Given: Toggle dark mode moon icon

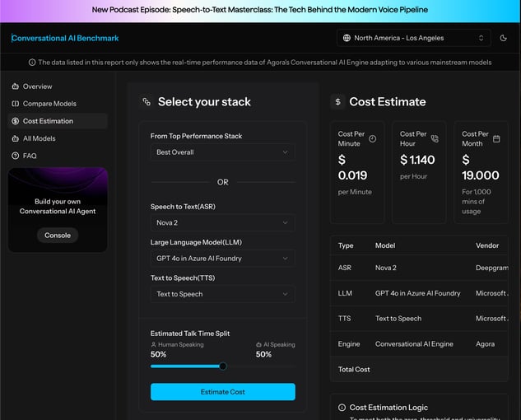Looking at the screenshot, I should [x=504, y=38].
